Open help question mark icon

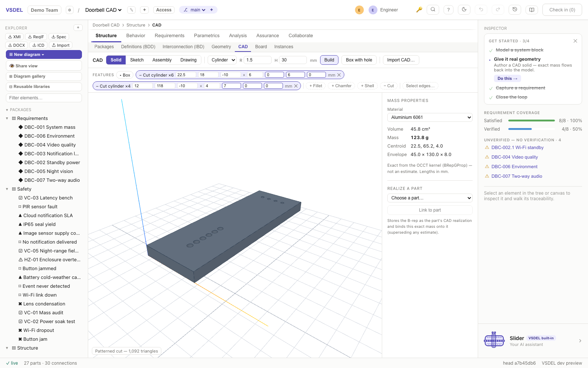point(448,10)
